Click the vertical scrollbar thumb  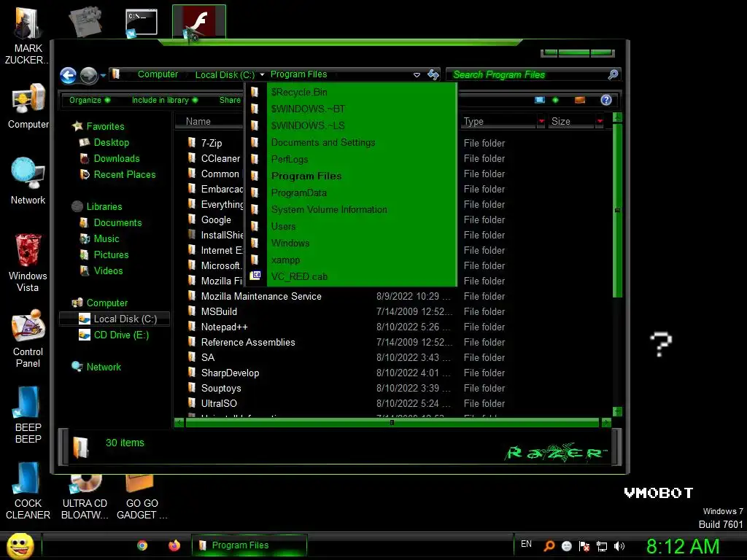pos(617,210)
